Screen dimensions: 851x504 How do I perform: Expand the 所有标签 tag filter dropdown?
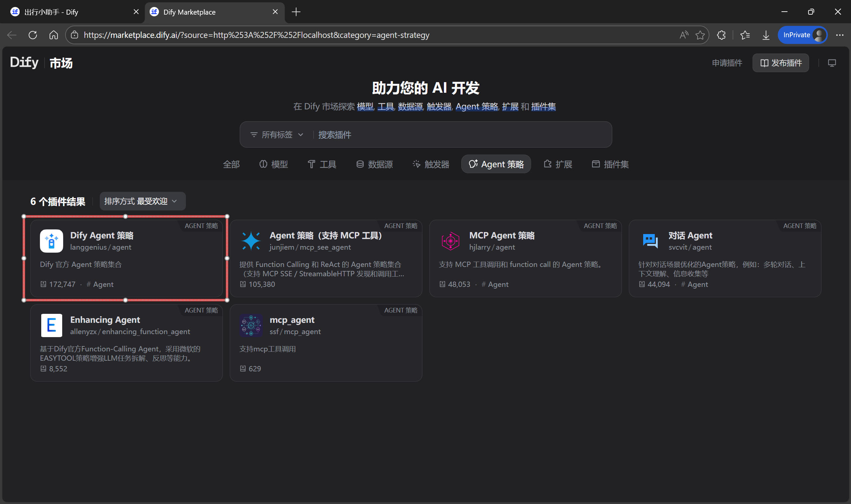pyautogui.click(x=277, y=135)
